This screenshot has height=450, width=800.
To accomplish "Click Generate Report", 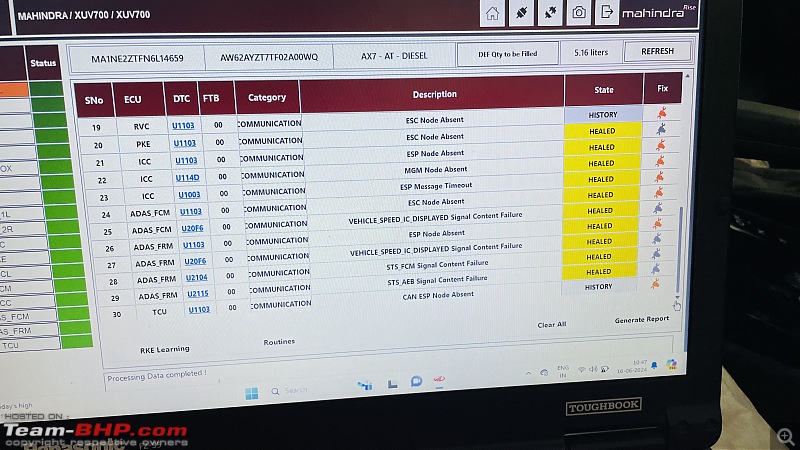I will pos(641,319).
